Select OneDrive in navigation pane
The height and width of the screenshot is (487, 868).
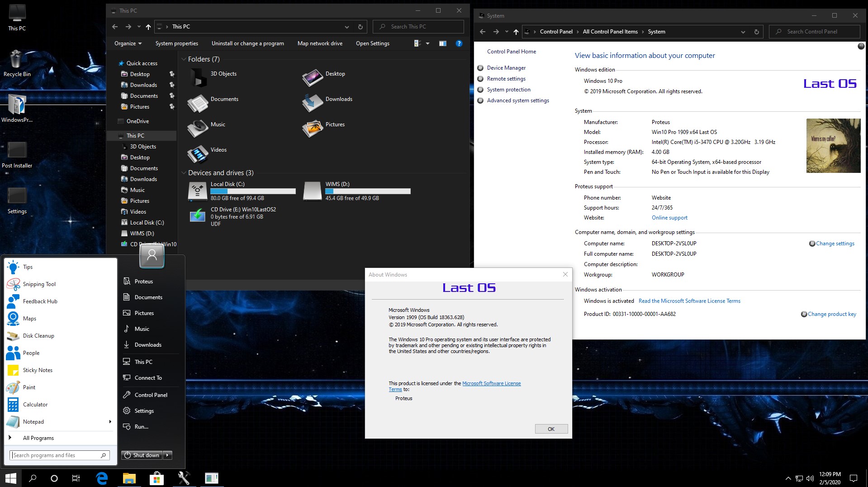(138, 121)
